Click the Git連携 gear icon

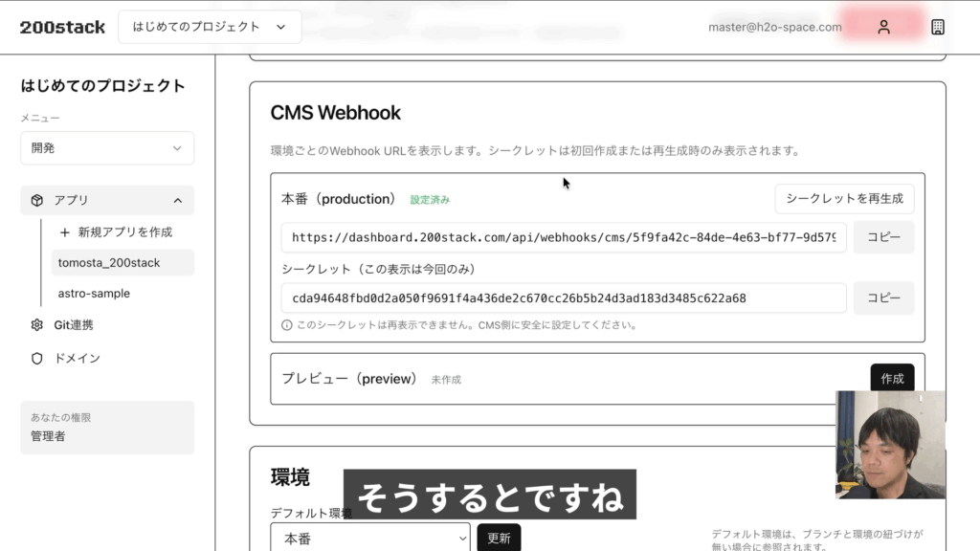click(x=37, y=325)
